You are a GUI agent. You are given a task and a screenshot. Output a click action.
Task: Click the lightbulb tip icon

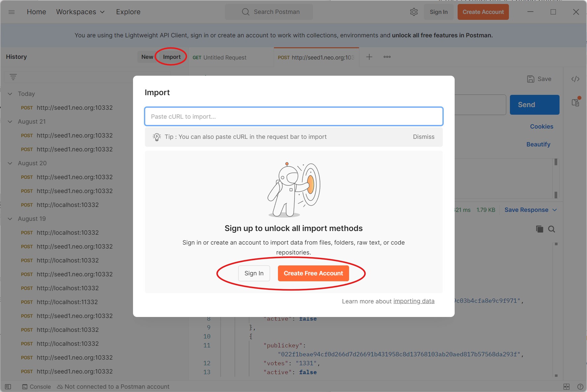pos(157,137)
